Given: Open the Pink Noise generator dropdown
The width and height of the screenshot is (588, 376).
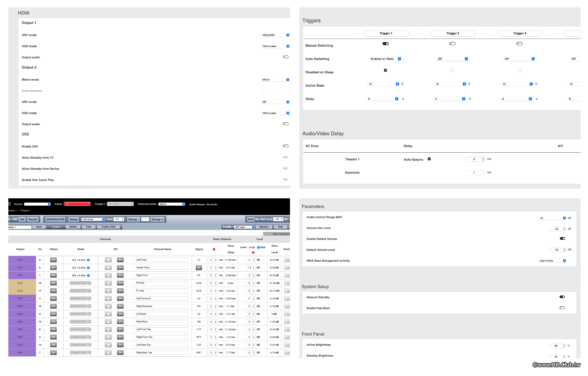Looking at the screenshot, I should tap(93, 219).
